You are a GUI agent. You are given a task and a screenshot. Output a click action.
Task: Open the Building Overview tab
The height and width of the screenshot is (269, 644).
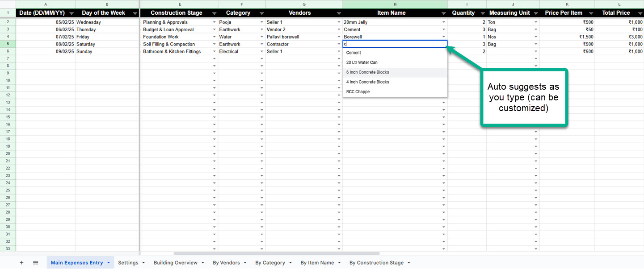175,262
